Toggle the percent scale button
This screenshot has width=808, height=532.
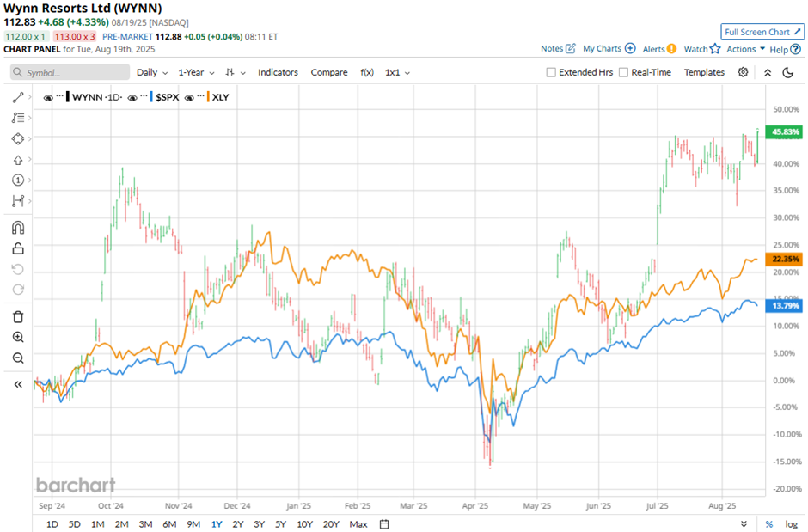pyautogui.click(x=768, y=523)
